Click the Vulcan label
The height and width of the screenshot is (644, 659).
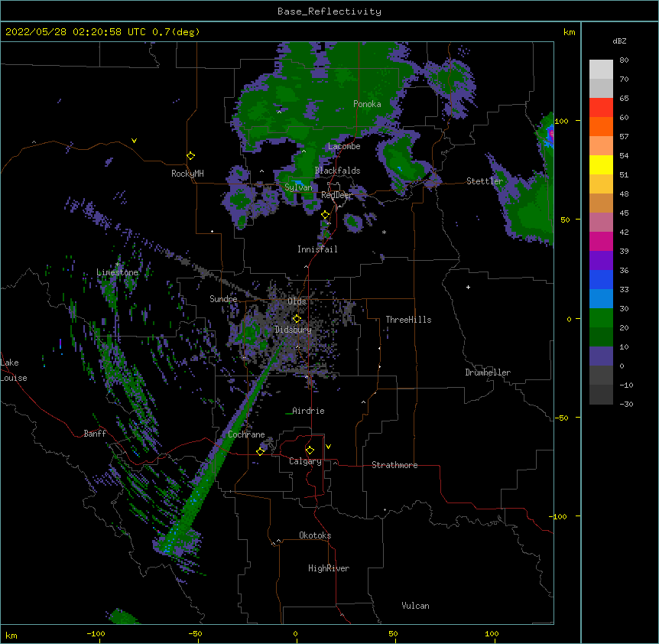click(415, 606)
